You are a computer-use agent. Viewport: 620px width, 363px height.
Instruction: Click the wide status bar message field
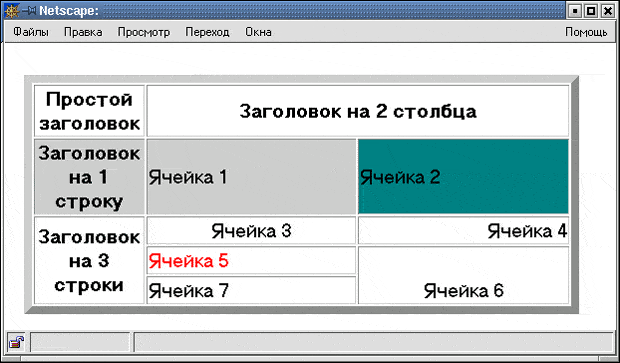[x=374, y=342]
